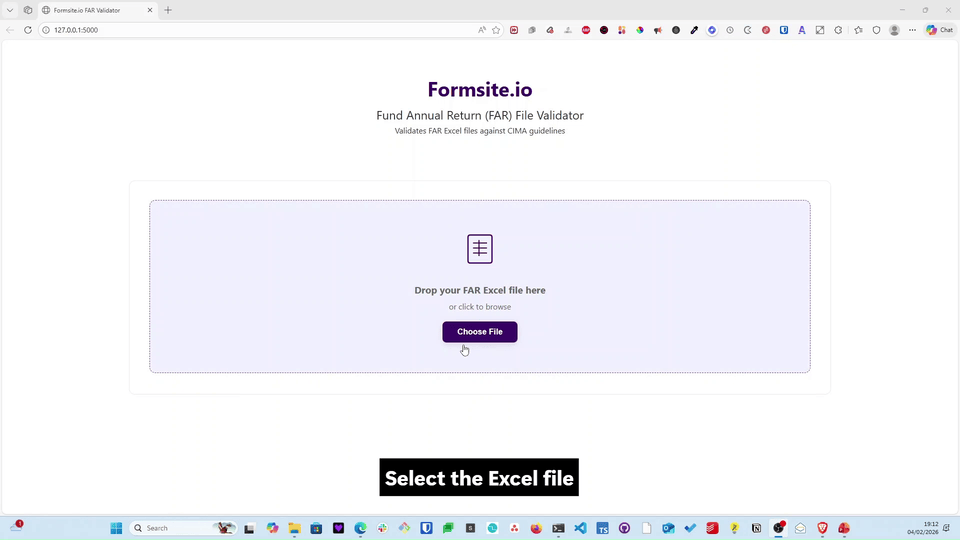Open File Explorer from the taskbar

coord(295,528)
